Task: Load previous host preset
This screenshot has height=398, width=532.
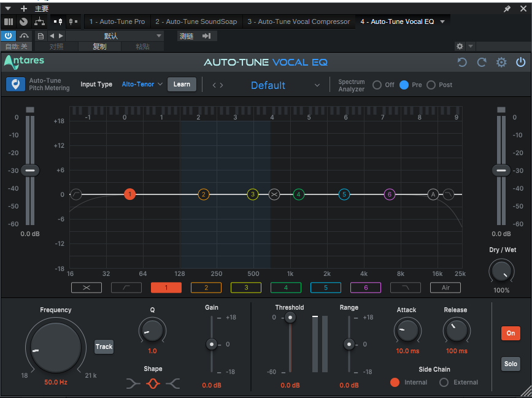Action: pos(52,36)
